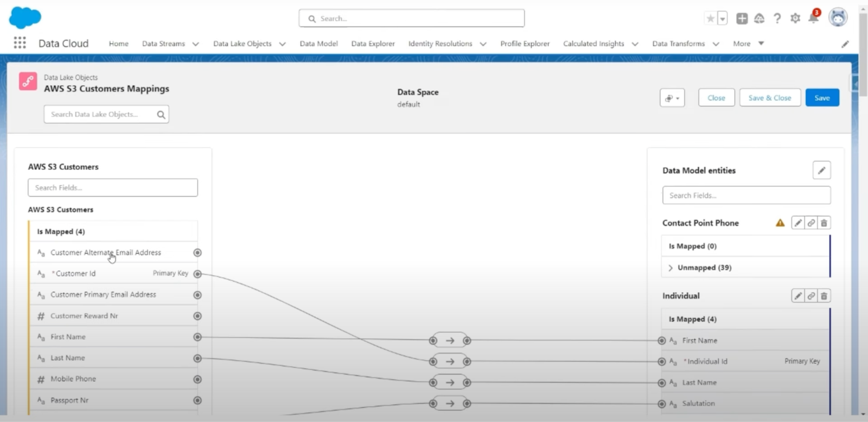The image size is (868, 422).
Task: Click the Favorites star icon
Action: (710, 18)
